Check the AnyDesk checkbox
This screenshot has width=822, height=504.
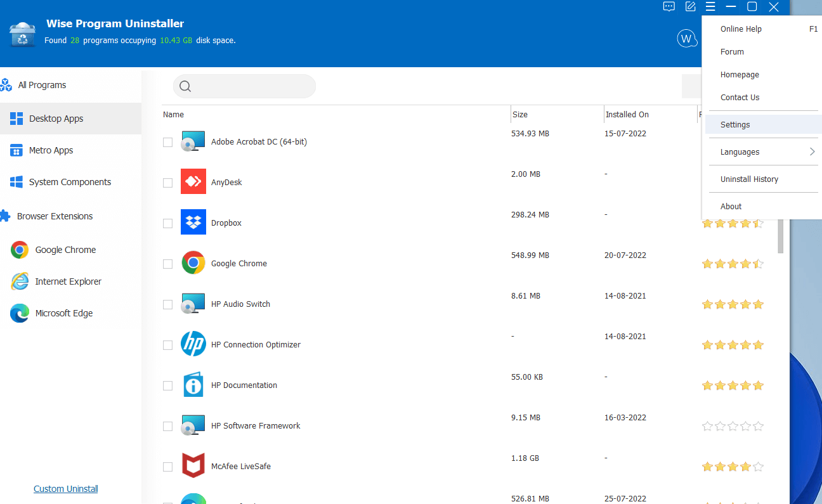167,183
